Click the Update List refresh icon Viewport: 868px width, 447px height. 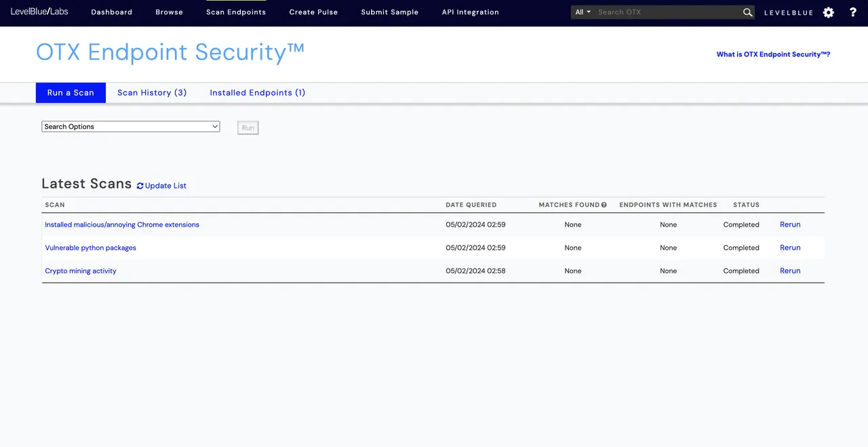pos(140,186)
